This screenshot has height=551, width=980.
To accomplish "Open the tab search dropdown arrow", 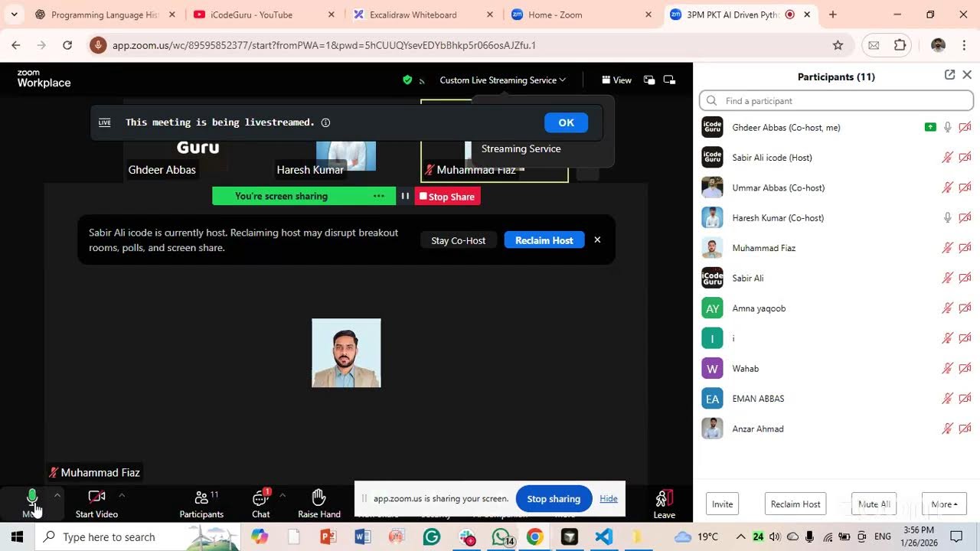I will pyautogui.click(x=14, y=15).
